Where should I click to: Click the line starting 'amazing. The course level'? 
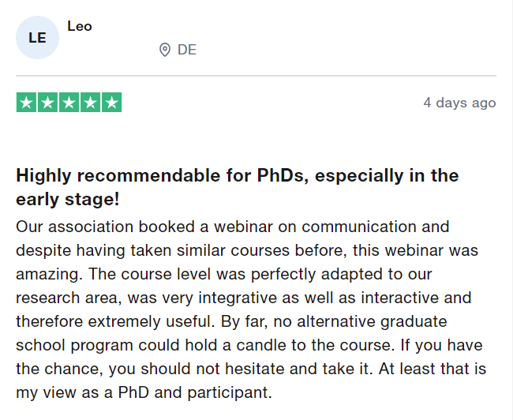(224, 274)
